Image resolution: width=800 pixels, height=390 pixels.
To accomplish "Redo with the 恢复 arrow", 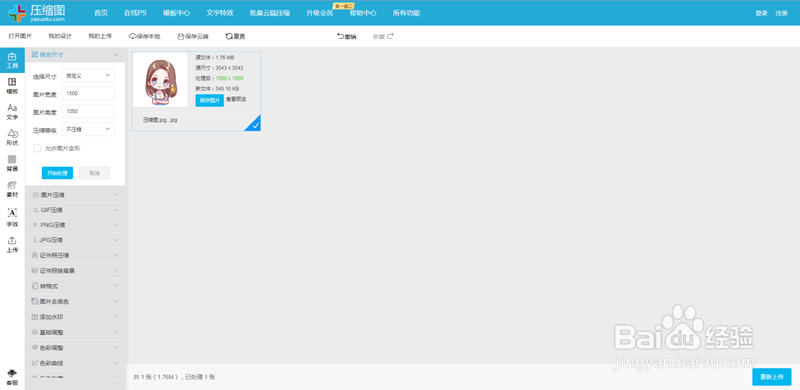I will tap(383, 36).
